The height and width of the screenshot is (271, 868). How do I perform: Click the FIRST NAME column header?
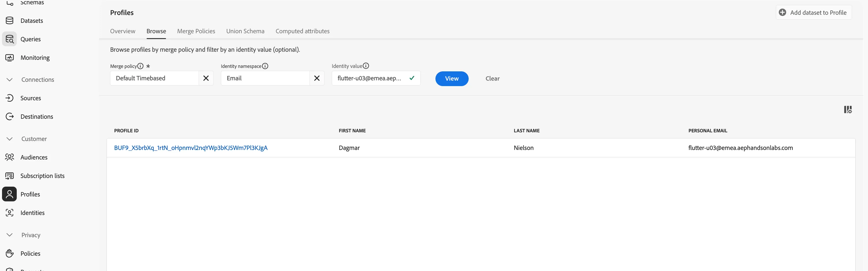click(352, 131)
